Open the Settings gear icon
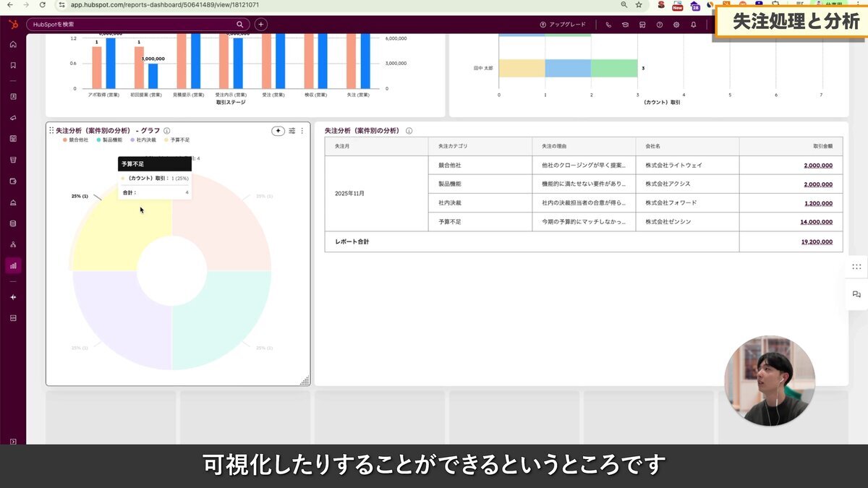868x488 pixels. tap(676, 24)
